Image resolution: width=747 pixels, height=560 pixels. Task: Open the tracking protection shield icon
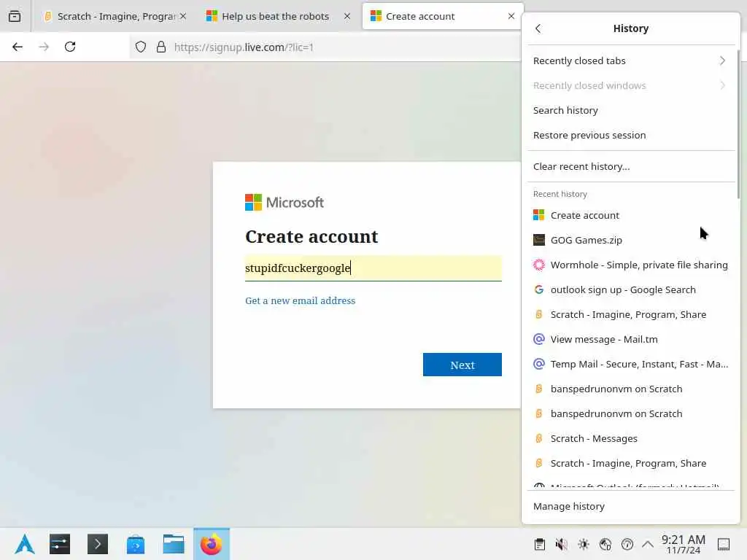pos(141,47)
